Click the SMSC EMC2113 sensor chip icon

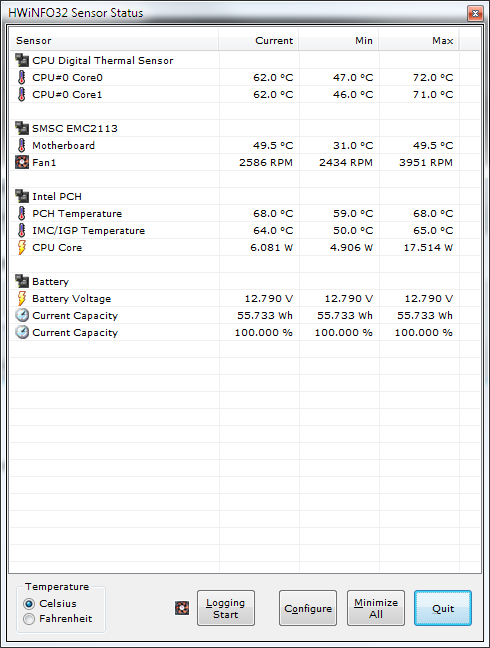[22, 129]
